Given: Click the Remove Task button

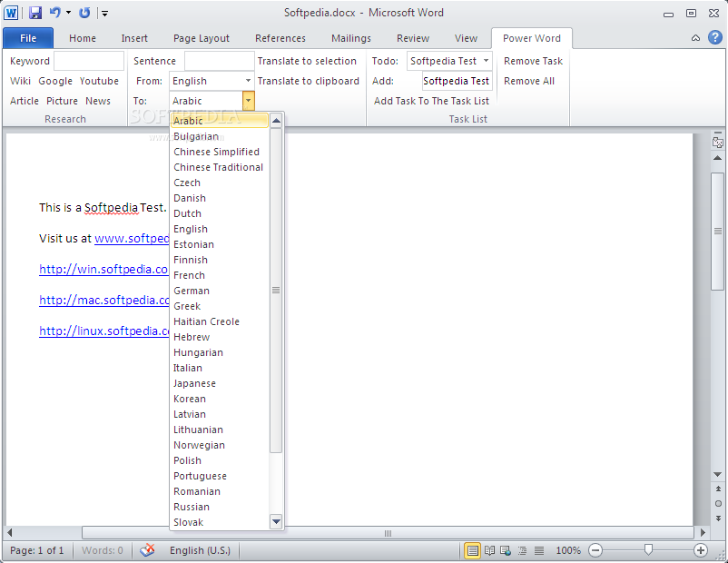Looking at the screenshot, I should (x=533, y=61).
